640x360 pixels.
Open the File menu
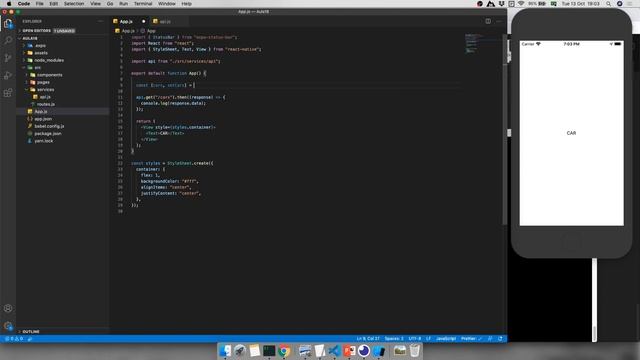[40, 4]
